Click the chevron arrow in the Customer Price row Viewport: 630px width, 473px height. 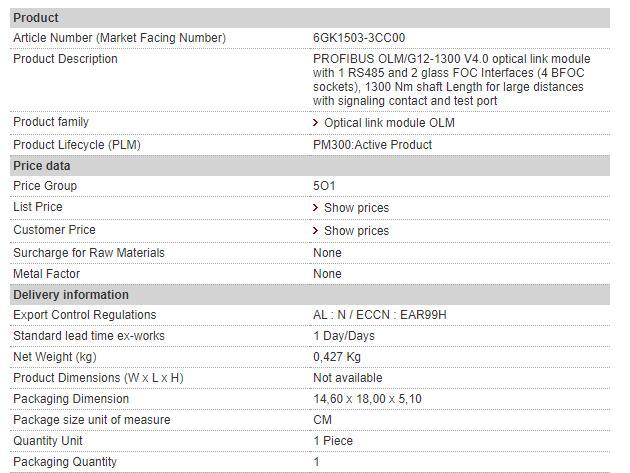[316, 231]
